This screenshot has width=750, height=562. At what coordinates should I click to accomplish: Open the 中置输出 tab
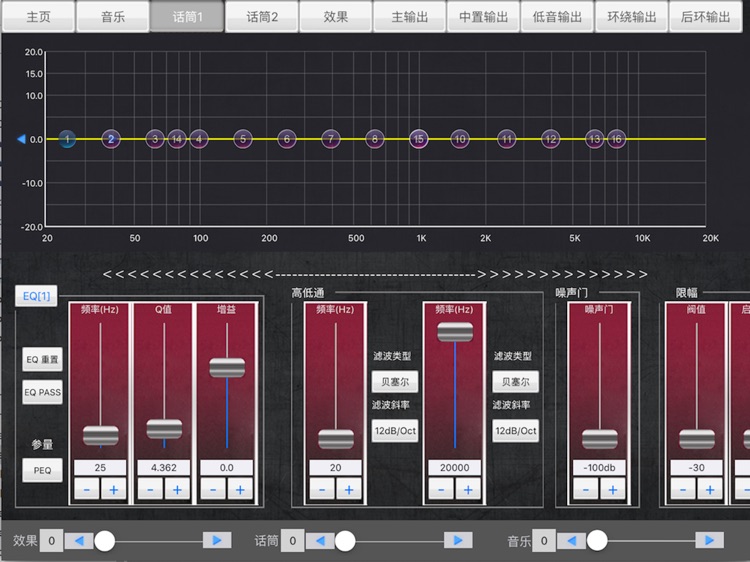tap(484, 17)
